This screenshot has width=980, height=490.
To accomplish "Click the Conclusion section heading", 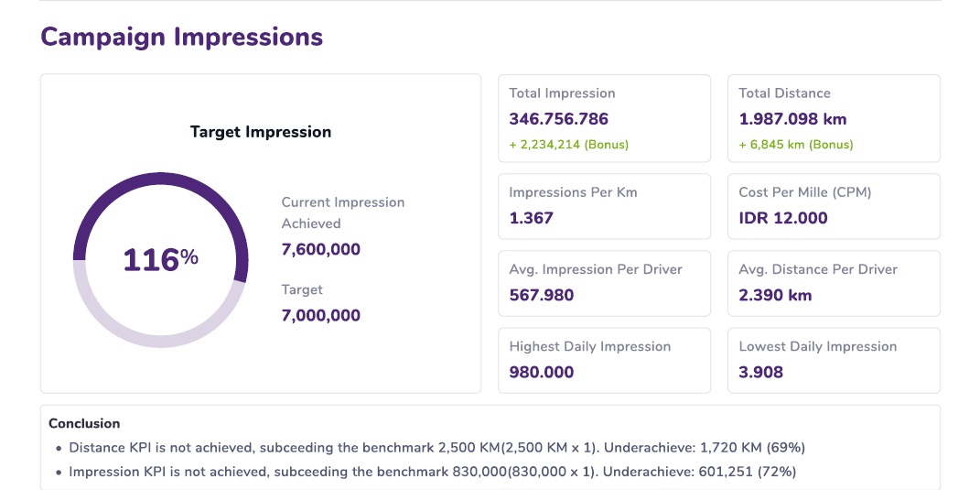I will (84, 423).
